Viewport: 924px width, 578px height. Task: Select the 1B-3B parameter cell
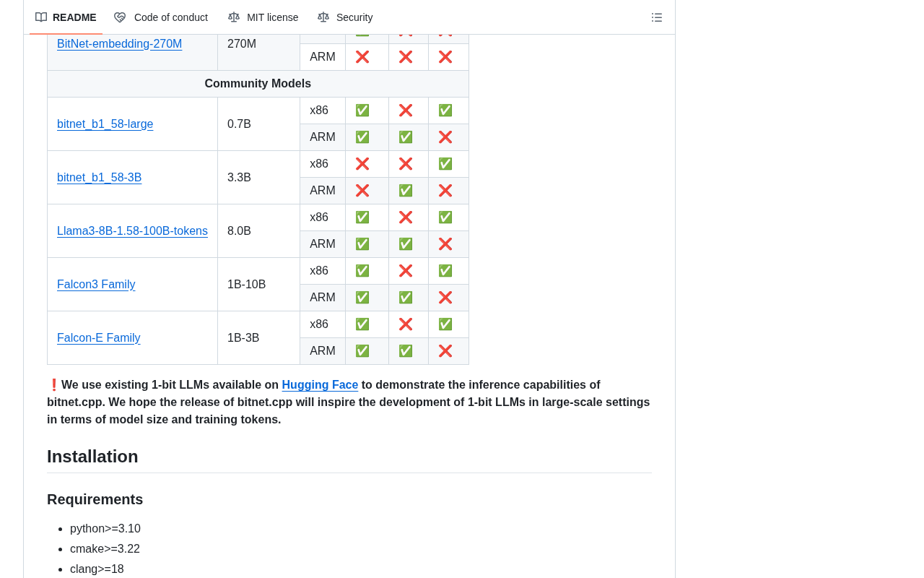tap(258, 338)
